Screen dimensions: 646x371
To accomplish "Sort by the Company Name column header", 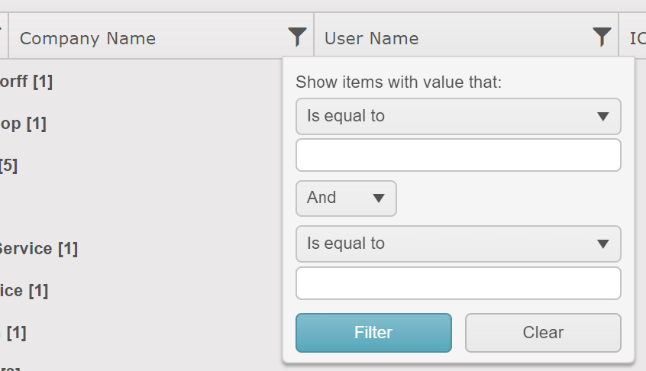I will 88,38.
